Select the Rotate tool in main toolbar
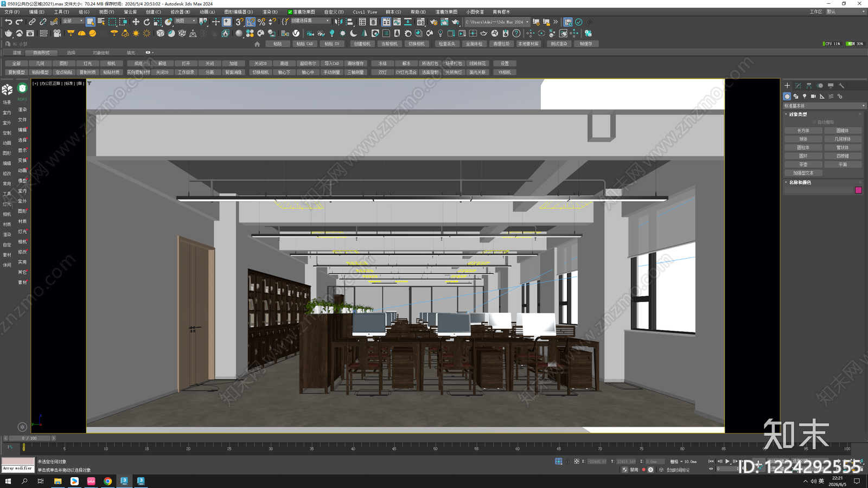Image resolution: width=868 pixels, height=488 pixels. coord(146,22)
